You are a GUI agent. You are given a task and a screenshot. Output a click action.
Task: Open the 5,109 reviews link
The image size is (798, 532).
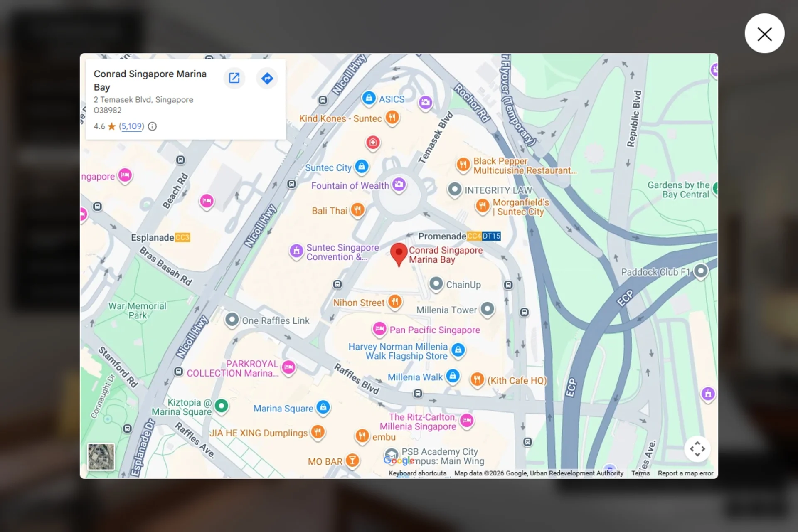point(131,126)
